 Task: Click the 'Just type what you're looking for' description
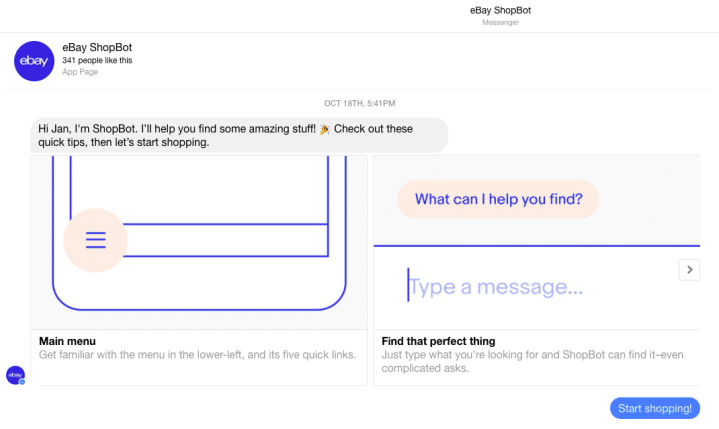(x=532, y=361)
